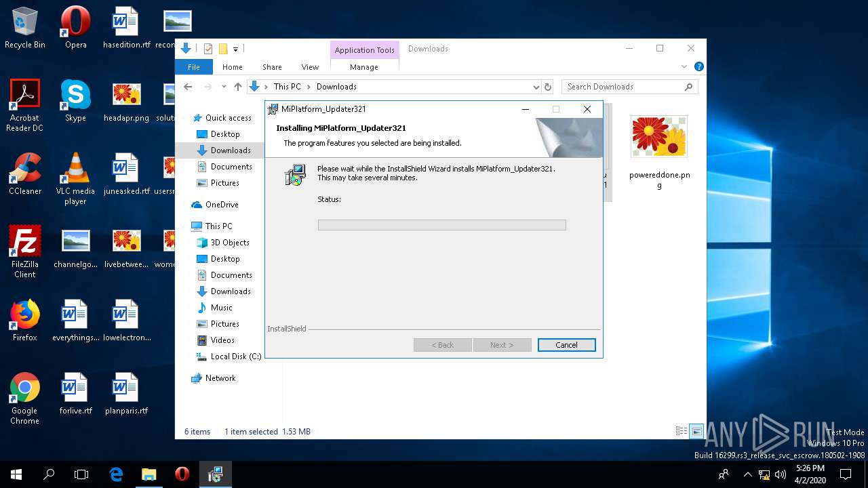Screen dimensions: 868x488
Task: Switch to Home ribbon tab
Action: (233, 67)
